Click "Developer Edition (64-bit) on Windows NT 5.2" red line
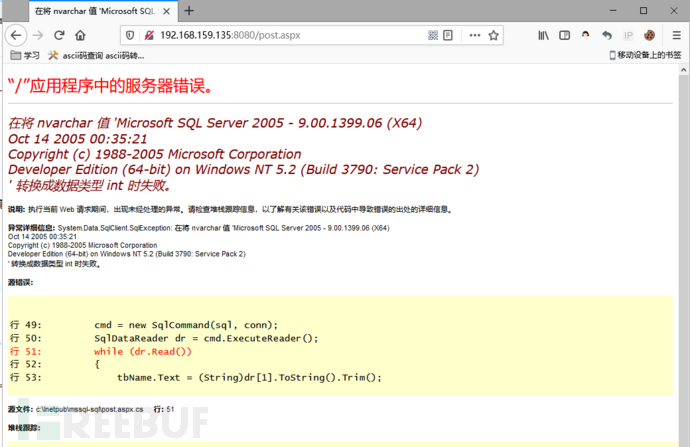690x447 pixels. (243, 169)
